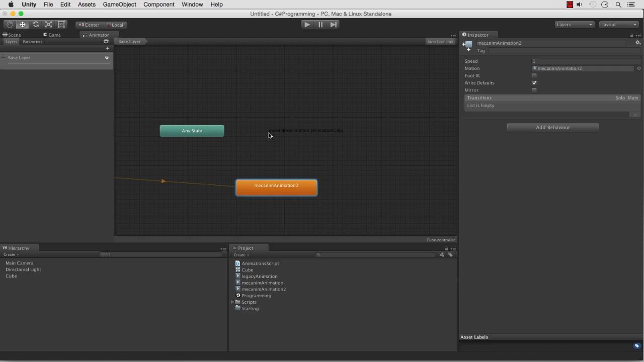Select Directional Light in Hierarchy
This screenshot has height=362, width=644.
pos(23,269)
